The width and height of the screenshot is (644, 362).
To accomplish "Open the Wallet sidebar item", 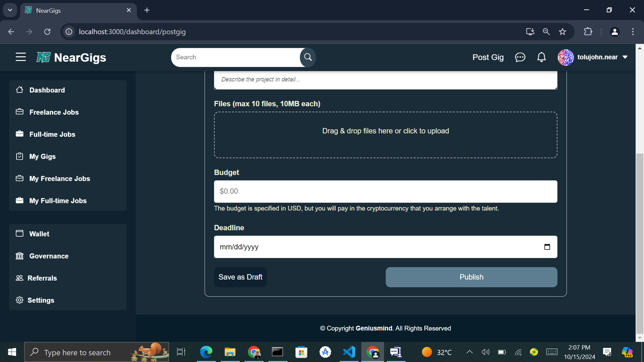I will pos(39,234).
